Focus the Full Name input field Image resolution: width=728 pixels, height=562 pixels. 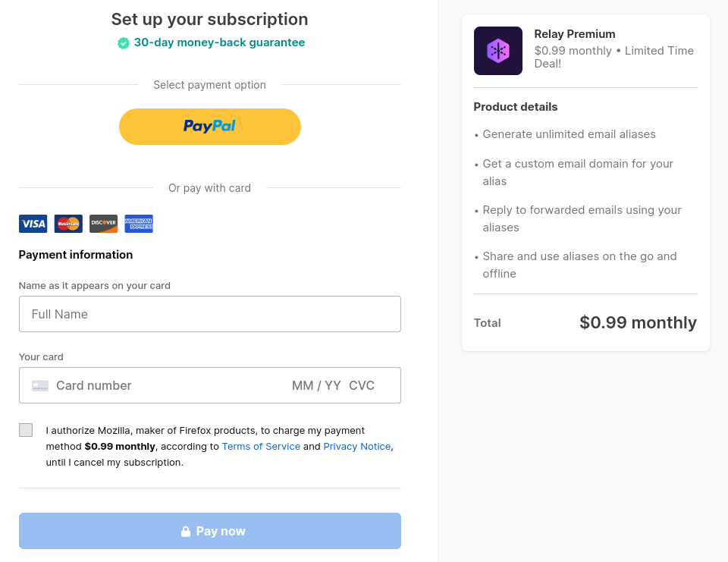(x=210, y=314)
